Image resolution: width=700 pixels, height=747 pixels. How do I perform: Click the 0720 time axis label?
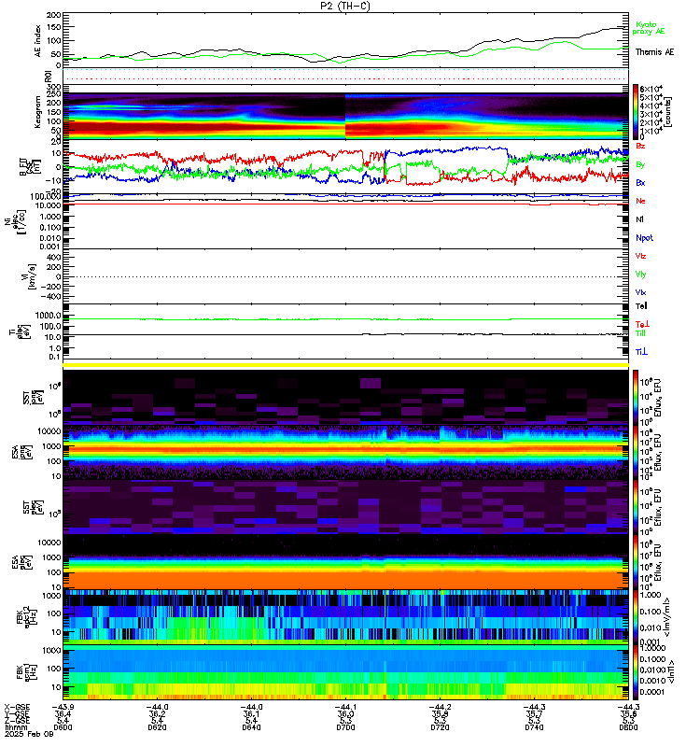click(x=440, y=727)
